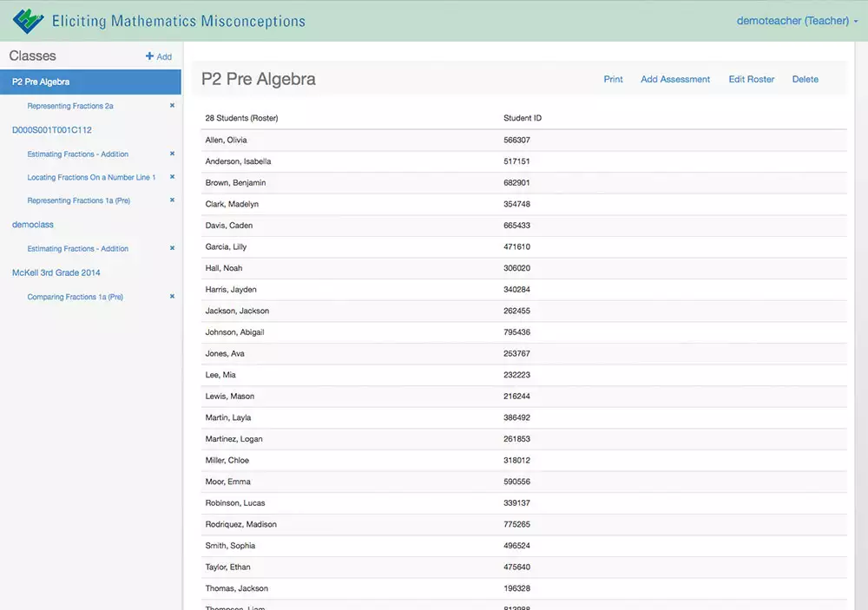This screenshot has height=610, width=868.
Task: Click the Delete class link
Action: click(x=805, y=79)
